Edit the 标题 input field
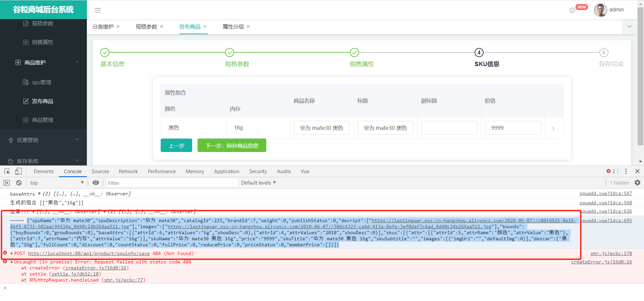The image size is (644, 301). pyautogui.click(x=385, y=128)
